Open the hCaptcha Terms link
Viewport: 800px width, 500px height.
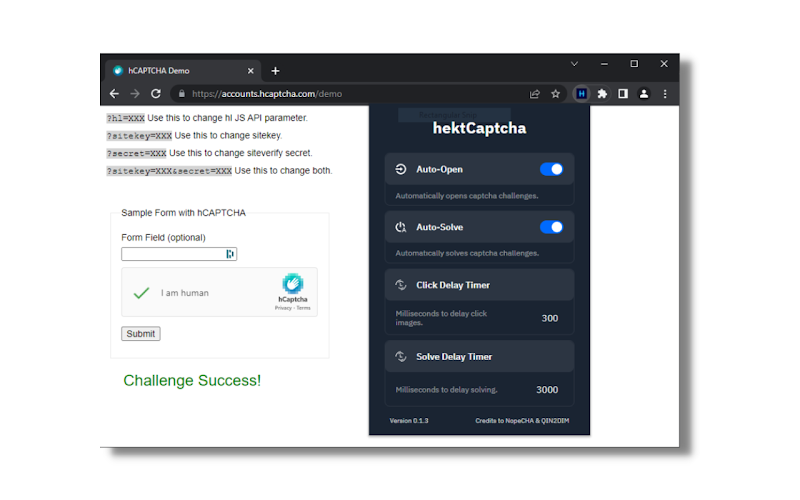[x=304, y=308]
